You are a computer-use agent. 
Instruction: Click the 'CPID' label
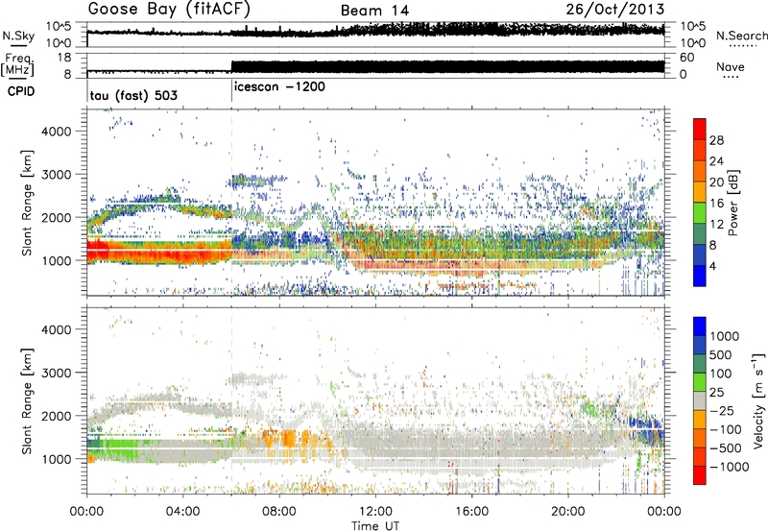tap(21, 91)
